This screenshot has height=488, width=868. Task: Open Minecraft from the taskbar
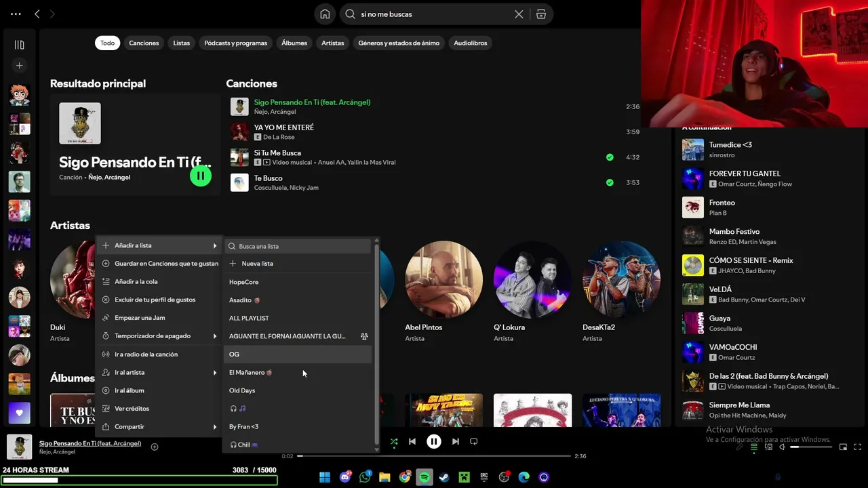coord(464,477)
